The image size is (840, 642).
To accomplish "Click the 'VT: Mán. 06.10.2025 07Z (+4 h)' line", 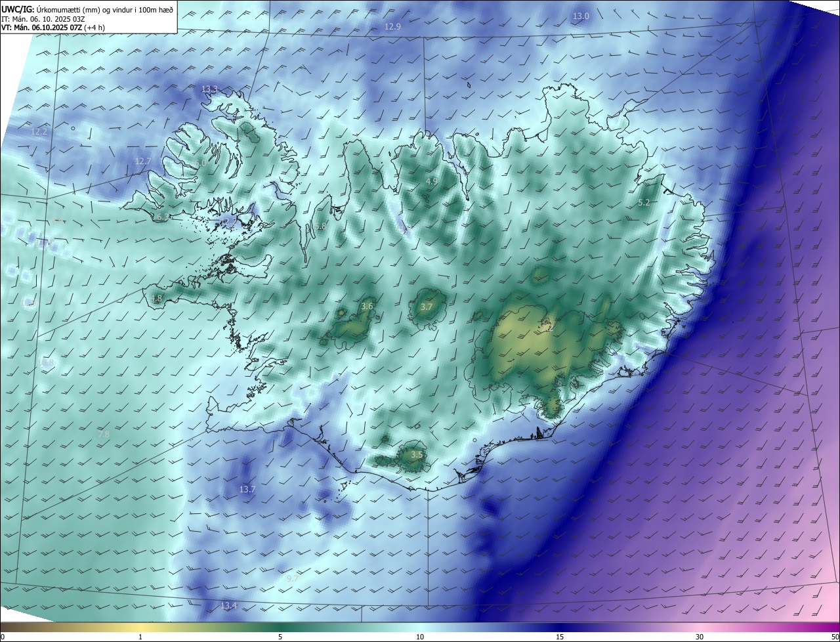I will coord(53,28).
